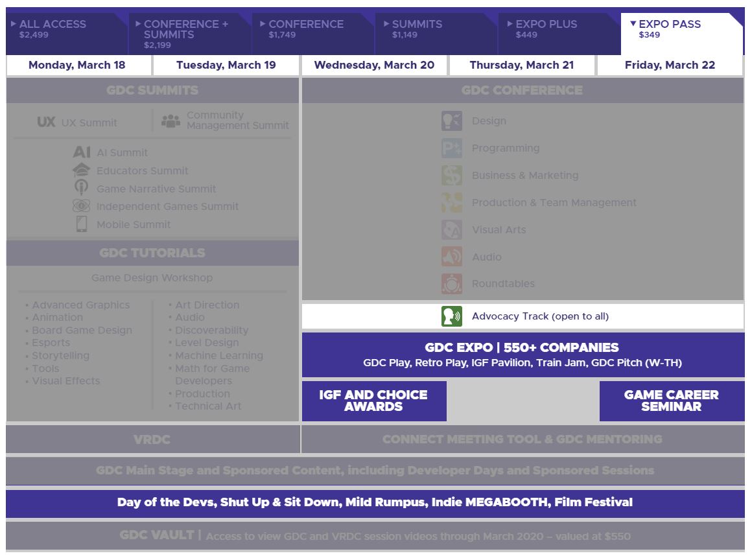Click the Mobile Summit phone icon

[82, 224]
